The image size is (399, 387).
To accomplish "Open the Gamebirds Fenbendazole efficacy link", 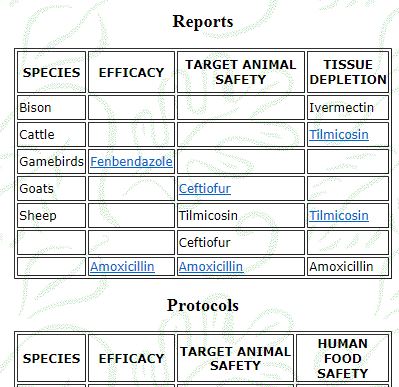I will (131, 162).
